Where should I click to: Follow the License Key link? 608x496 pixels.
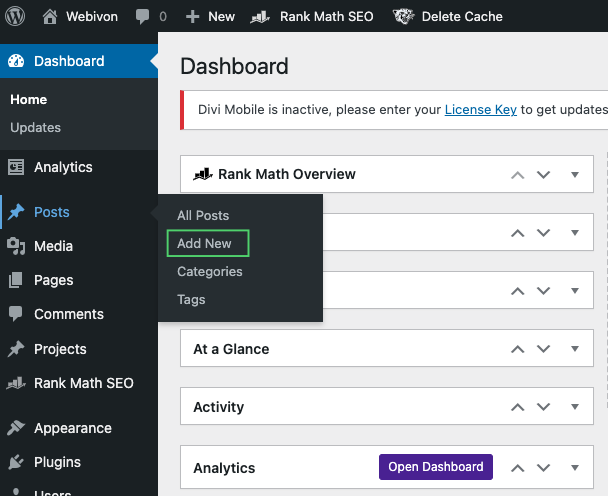coord(480,109)
